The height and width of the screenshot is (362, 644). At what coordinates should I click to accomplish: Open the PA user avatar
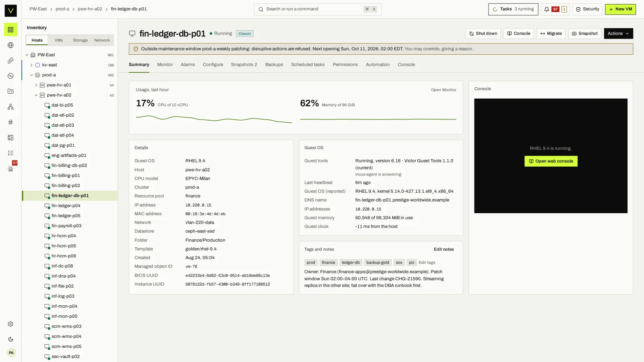[11, 353]
